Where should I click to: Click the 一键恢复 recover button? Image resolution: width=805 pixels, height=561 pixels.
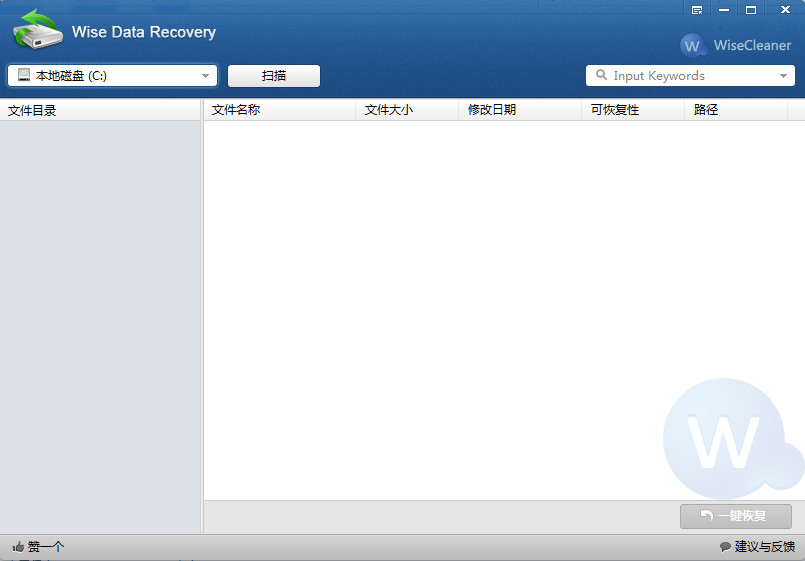[736, 516]
